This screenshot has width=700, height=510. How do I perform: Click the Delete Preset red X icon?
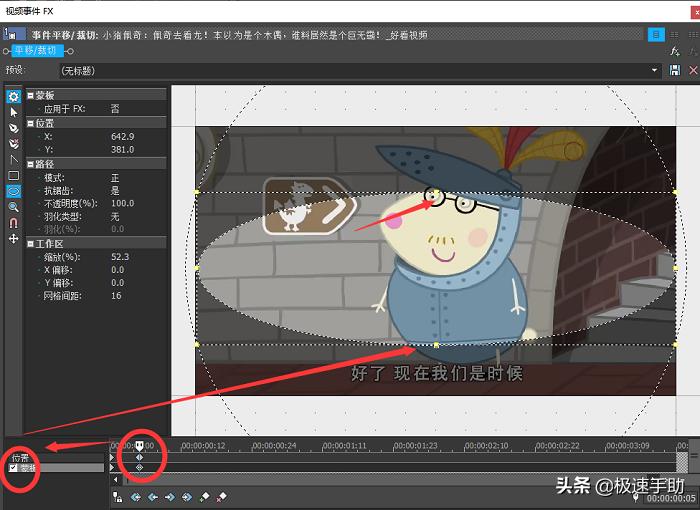693,70
